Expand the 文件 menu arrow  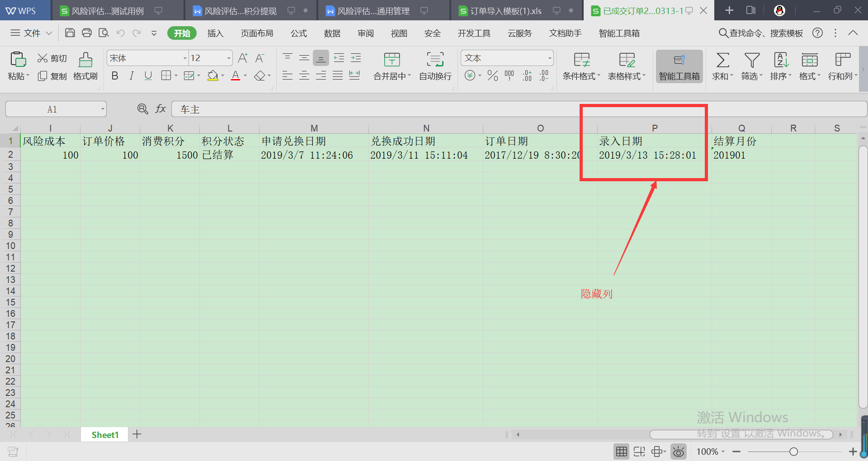point(49,33)
